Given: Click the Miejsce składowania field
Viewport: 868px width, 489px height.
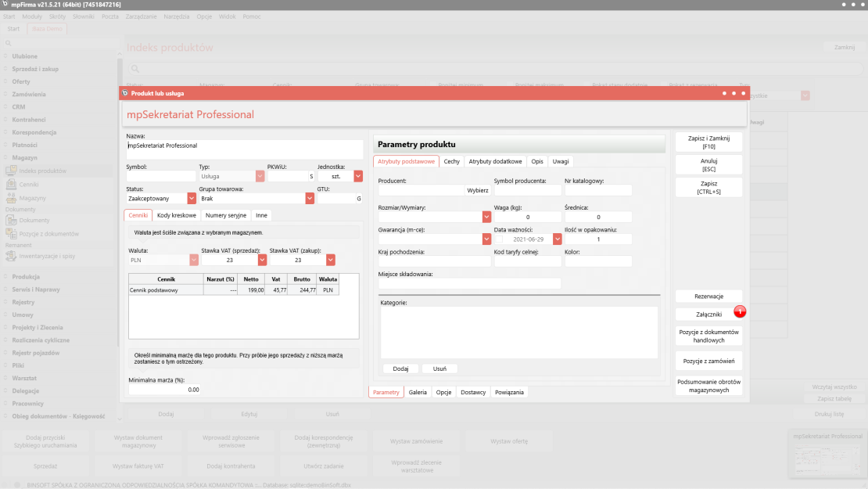Looking at the screenshot, I should pos(469,283).
